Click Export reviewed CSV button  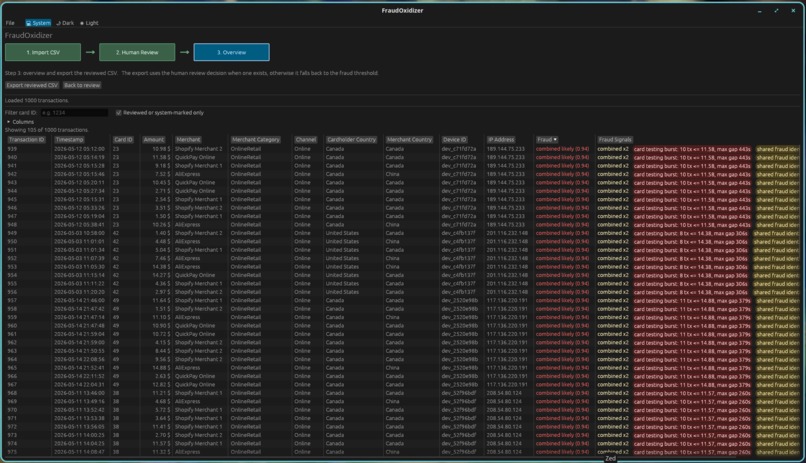(32, 85)
